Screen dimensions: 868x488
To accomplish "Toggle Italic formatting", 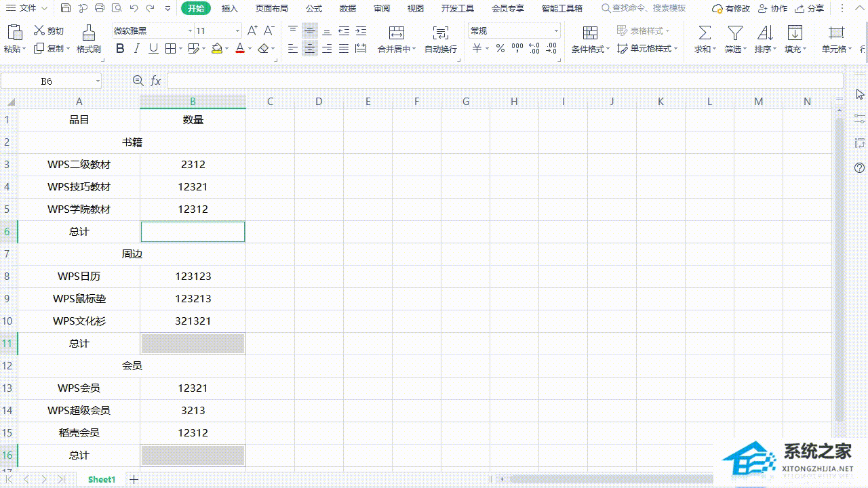I will (137, 49).
